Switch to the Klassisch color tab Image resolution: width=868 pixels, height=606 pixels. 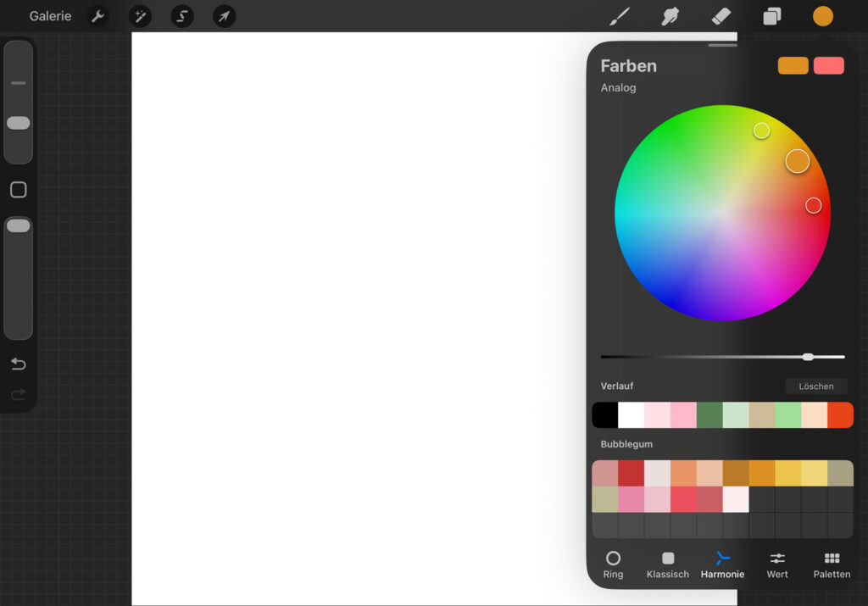(668, 565)
